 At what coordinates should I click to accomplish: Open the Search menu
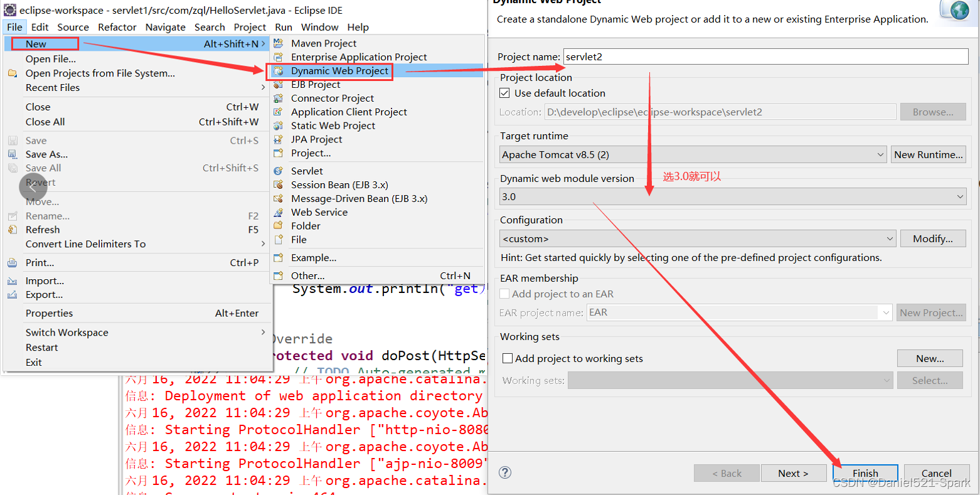[210, 27]
